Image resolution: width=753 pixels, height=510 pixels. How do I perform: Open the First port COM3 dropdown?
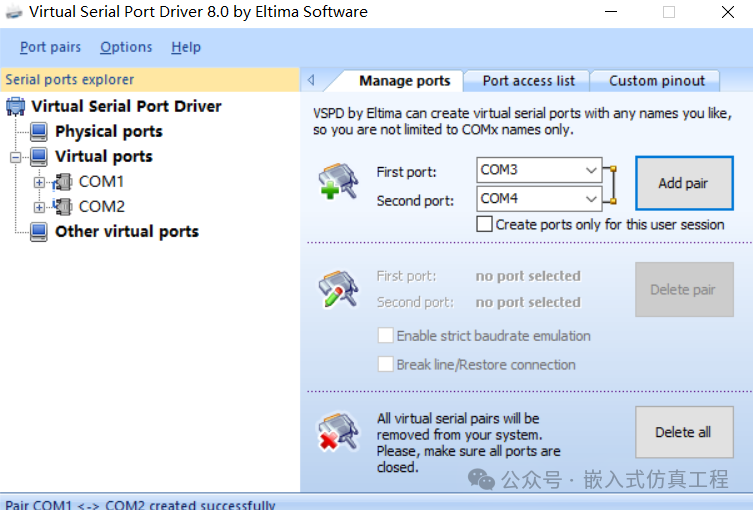coord(591,170)
